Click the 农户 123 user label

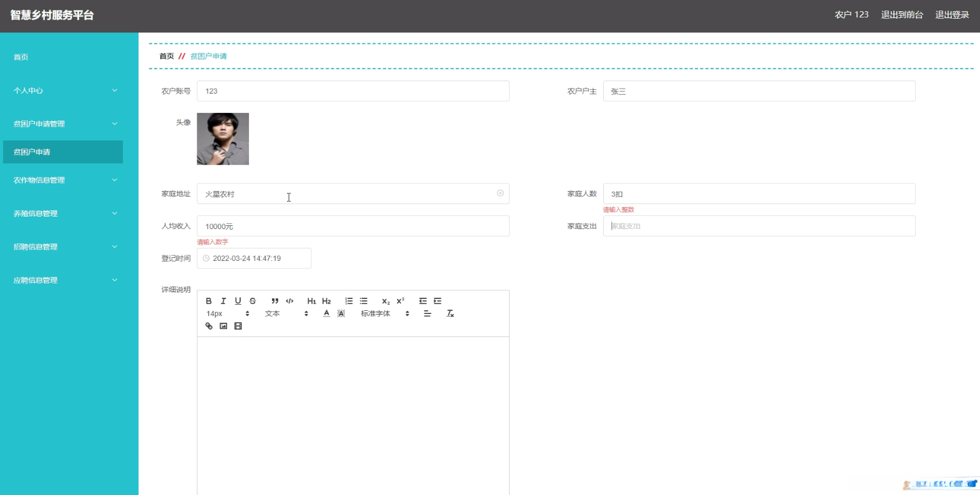click(x=851, y=15)
